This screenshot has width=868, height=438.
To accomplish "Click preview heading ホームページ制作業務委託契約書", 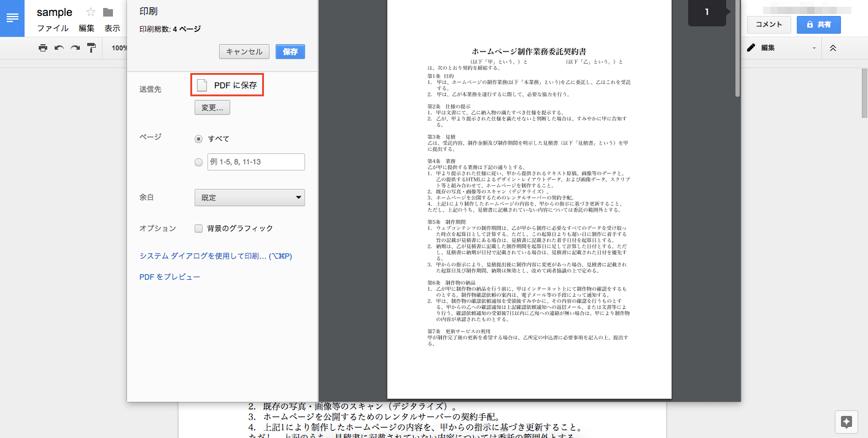I will pos(529,52).
